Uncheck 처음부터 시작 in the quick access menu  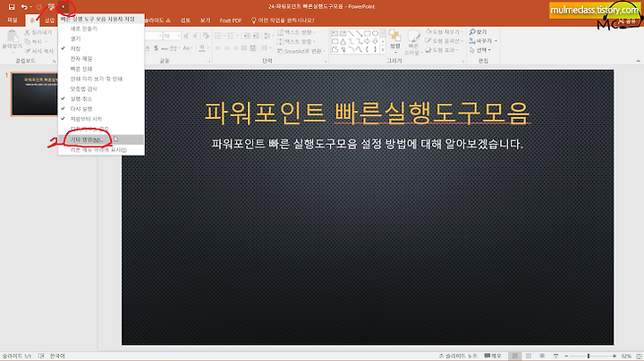click(101, 119)
